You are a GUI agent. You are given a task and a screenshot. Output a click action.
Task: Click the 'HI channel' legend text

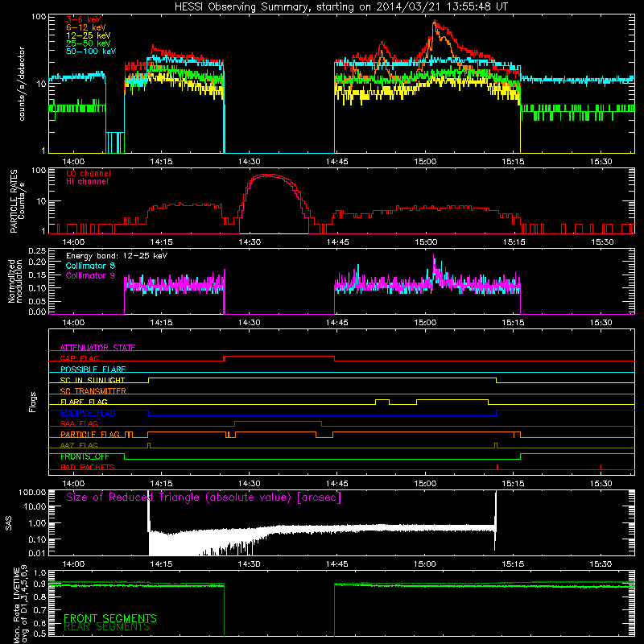click(87, 182)
